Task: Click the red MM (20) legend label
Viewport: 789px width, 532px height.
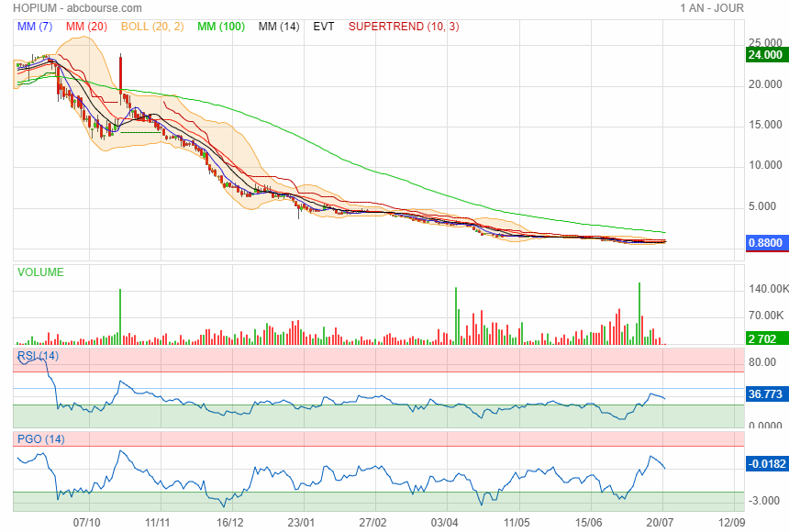Action: [x=86, y=27]
